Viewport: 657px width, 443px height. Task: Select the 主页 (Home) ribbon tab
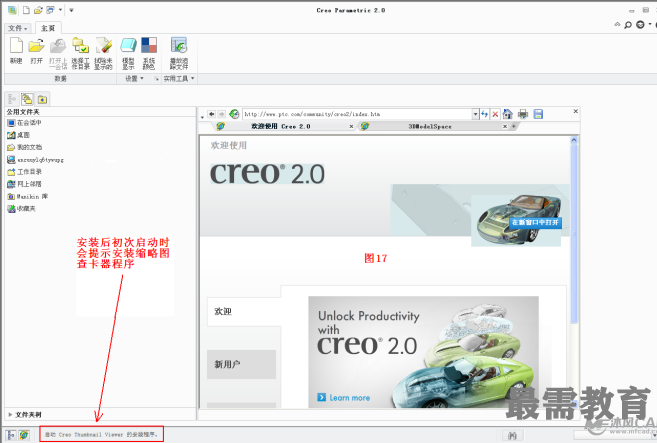[48, 28]
